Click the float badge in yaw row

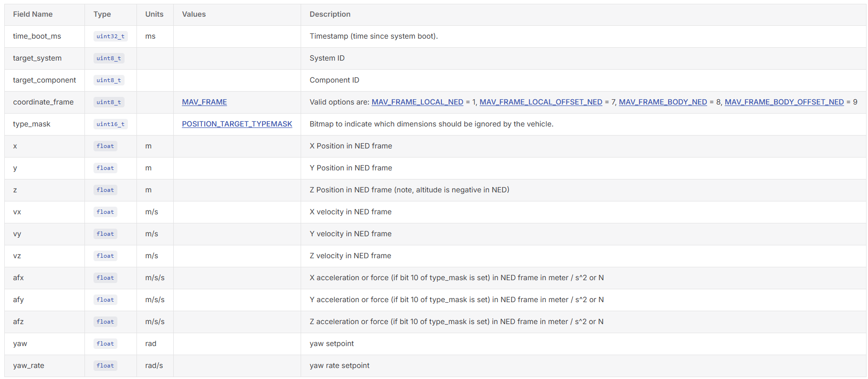pos(105,344)
